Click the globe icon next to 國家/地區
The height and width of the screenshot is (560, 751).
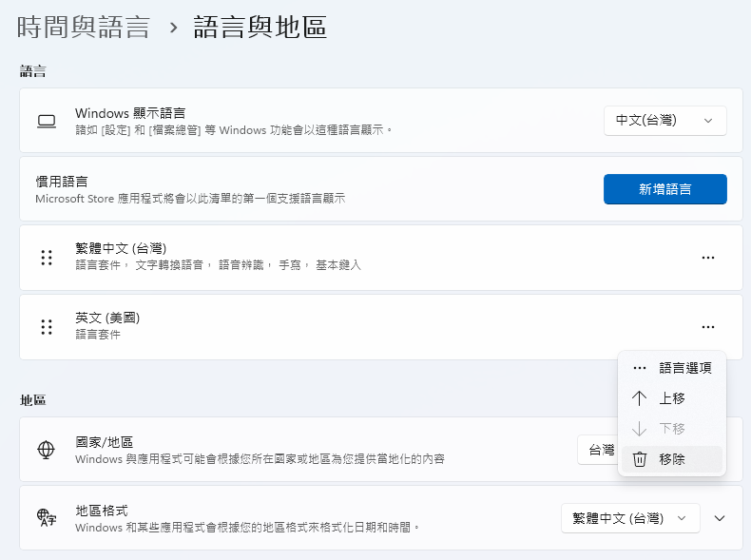[x=46, y=450]
